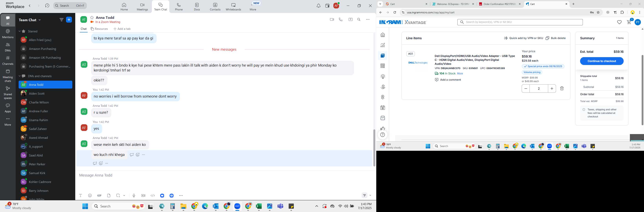Image resolution: width=644 pixels, height=212 pixels.
Task: Open the Whiteboards tab in Zoom
Action: point(233,7)
